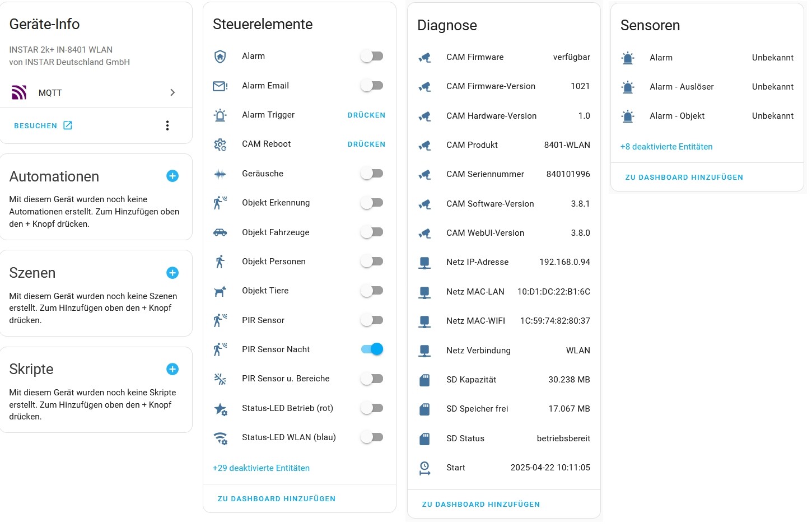Expand the MQTT entry chevron arrow
The image size is (812, 532).
172,92
